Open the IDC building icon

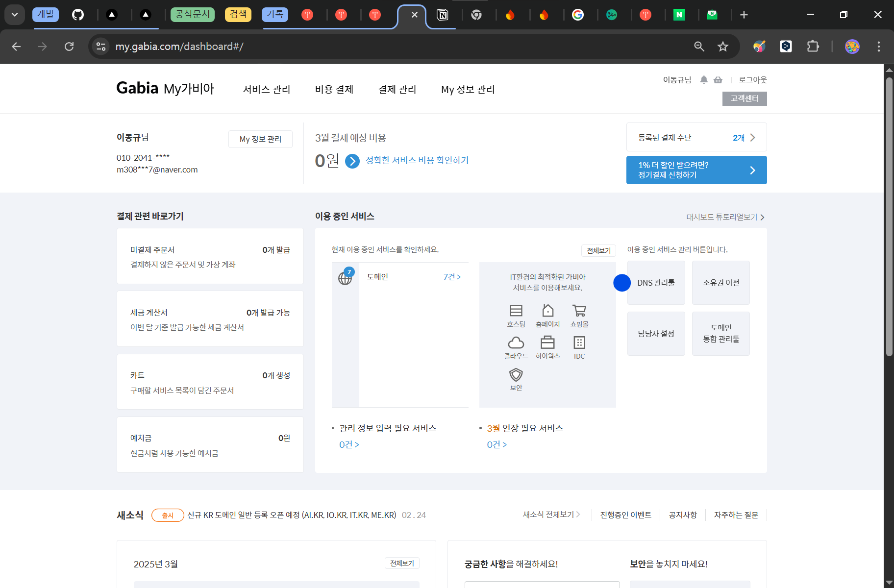pos(579,347)
